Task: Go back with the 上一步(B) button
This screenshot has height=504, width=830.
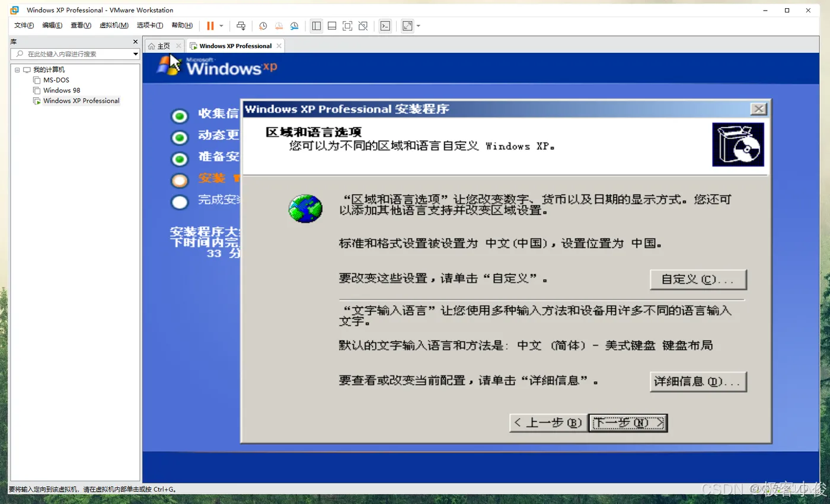Action: pyautogui.click(x=548, y=423)
